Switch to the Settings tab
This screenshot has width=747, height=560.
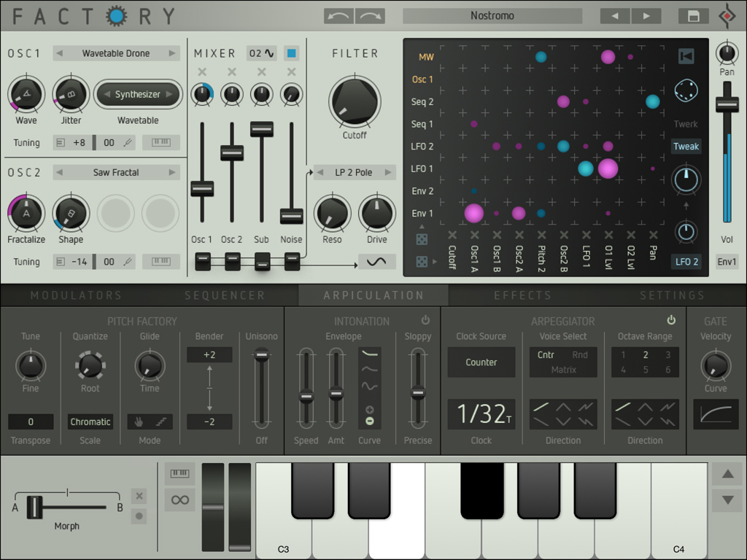pyautogui.click(x=672, y=295)
